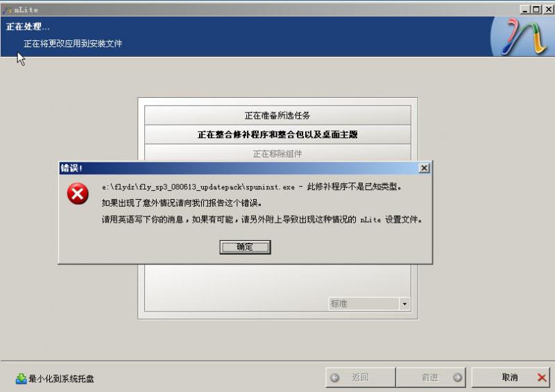Click the nLite title bar app icon
Viewport: 555px width, 392px height.
7,10
